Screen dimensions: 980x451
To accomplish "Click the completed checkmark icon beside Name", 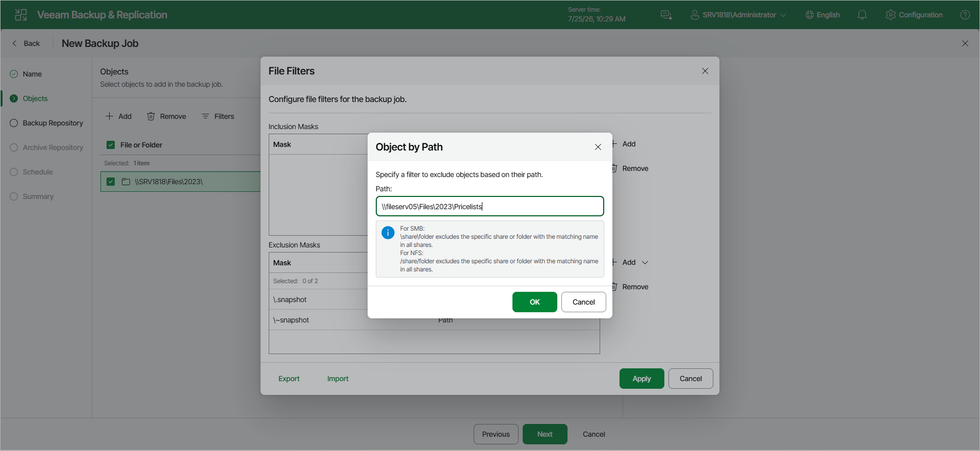I will 14,74.
